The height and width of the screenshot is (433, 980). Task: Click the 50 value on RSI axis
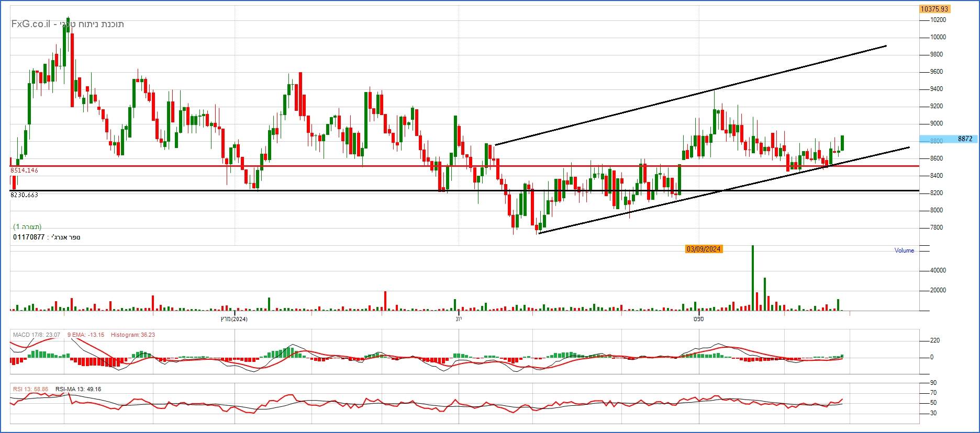933,403
